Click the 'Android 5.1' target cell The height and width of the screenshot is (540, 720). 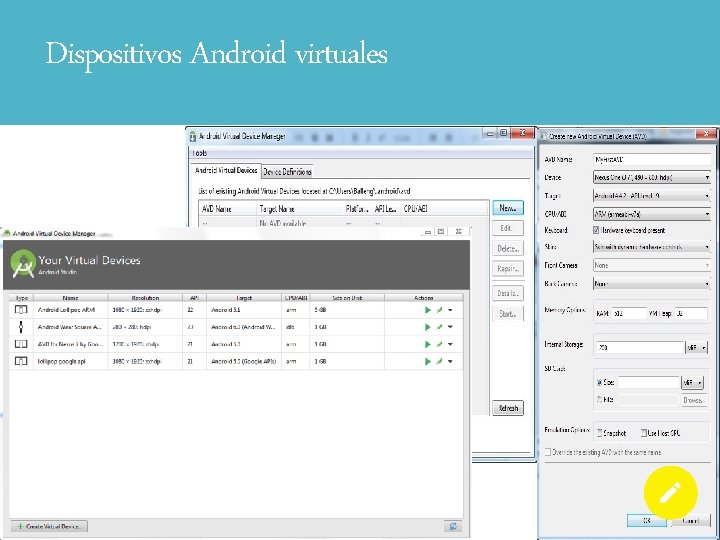(225, 310)
